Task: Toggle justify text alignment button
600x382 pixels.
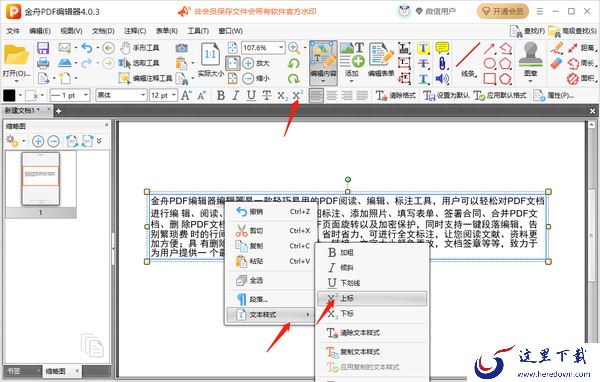Action: point(362,95)
